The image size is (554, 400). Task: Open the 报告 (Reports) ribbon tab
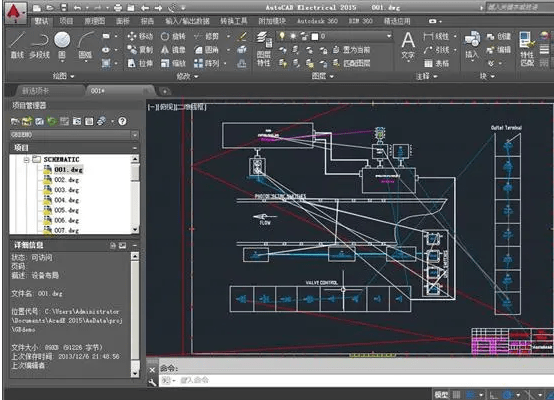(147, 21)
